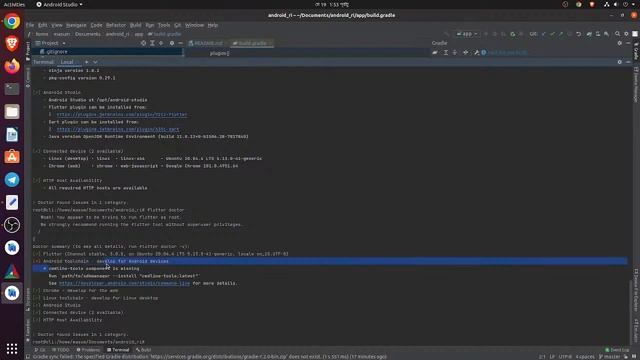The height and width of the screenshot is (360, 640).
Task: Click the blue link in Gradle panel
Action: 507,52
